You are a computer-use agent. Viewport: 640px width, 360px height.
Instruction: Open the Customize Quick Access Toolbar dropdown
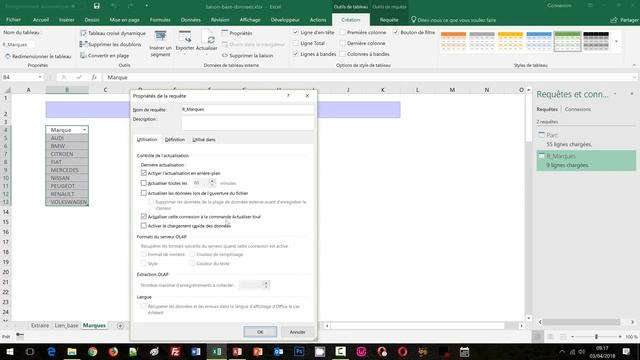click(147, 6)
